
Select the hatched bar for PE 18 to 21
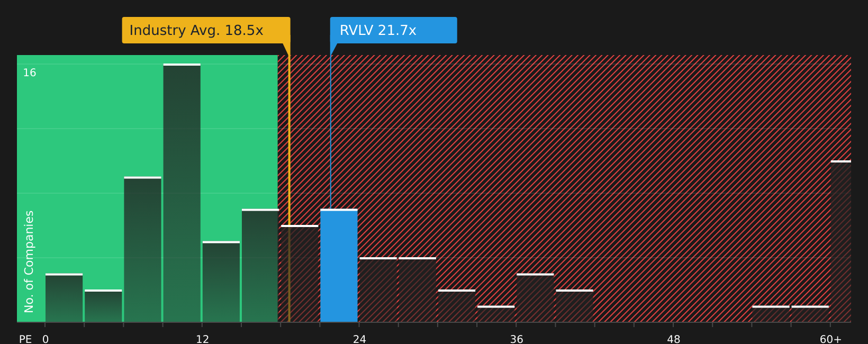(x=300, y=274)
